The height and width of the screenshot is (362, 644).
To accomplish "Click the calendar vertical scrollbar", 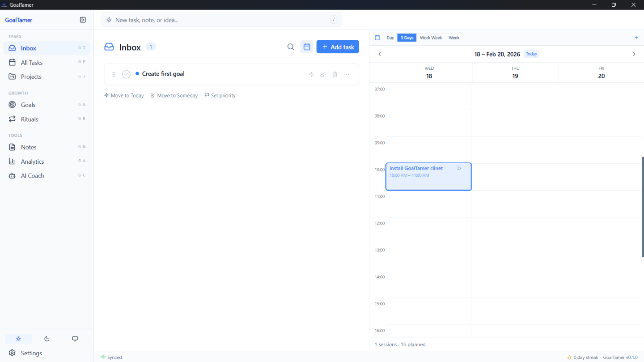I will click(643, 207).
